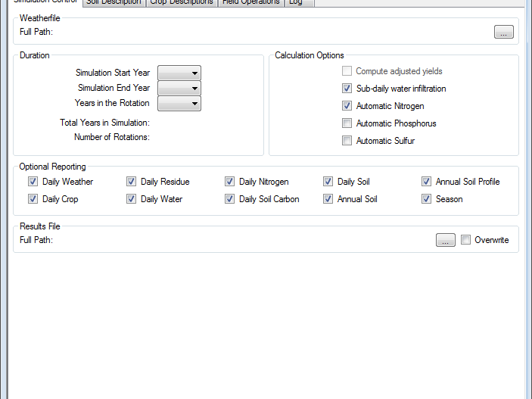Open the Simulation End Year dropdown
532x399 pixels.
(x=179, y=89)
